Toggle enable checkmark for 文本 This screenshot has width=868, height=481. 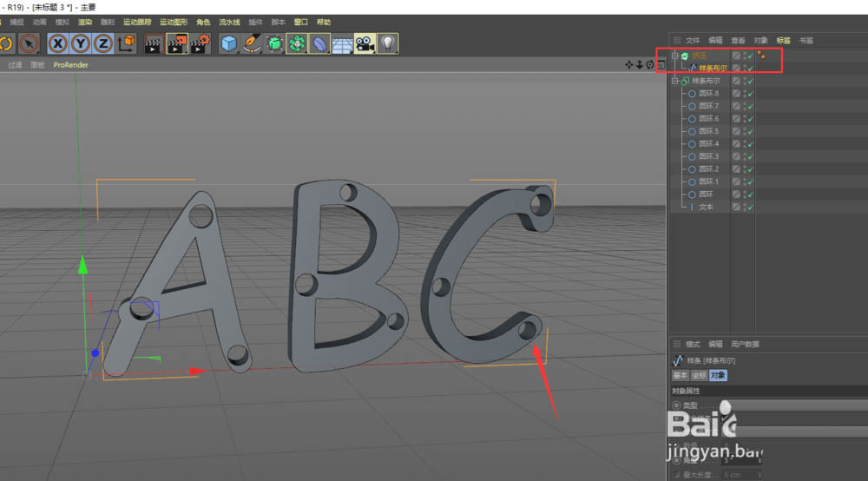(751, 207)
